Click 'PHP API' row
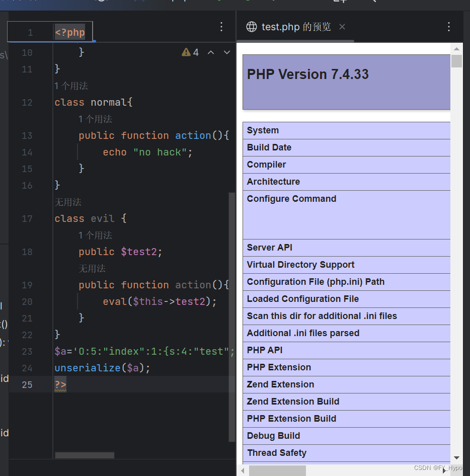 346,350
